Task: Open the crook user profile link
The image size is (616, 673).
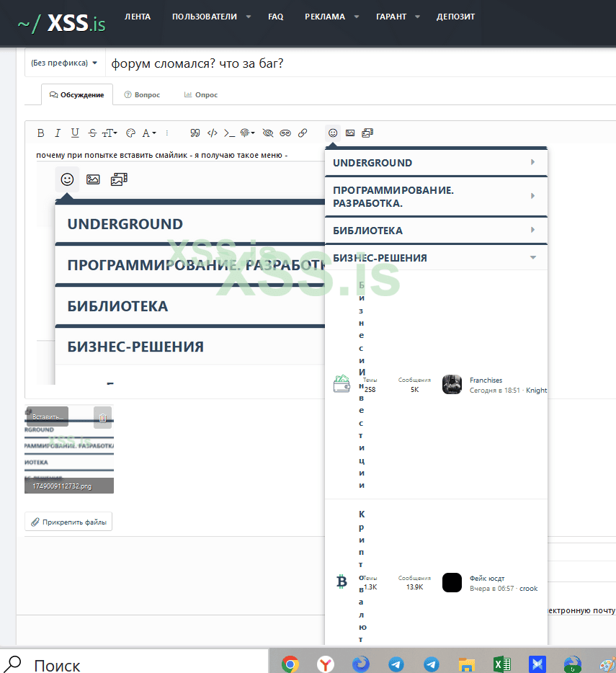Action: [528, 589]
